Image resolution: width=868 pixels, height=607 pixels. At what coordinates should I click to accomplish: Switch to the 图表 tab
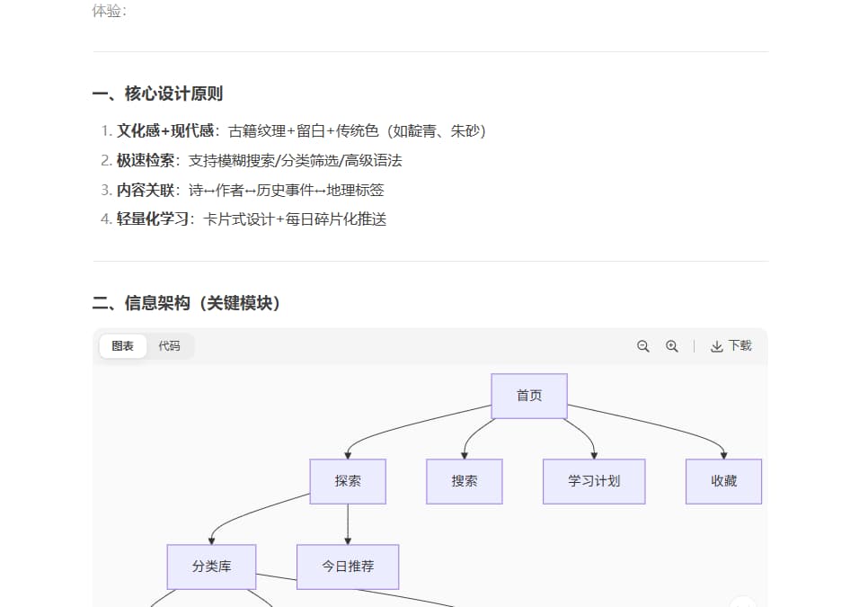click(123, 346)
